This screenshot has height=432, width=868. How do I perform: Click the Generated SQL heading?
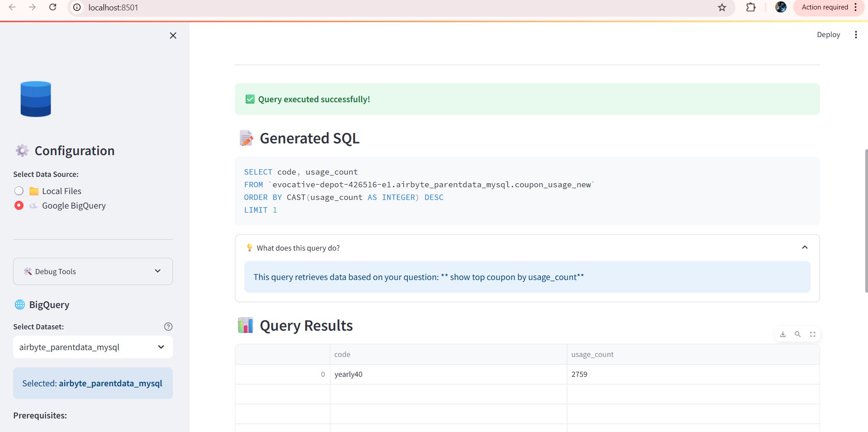(x=310, y=138)
